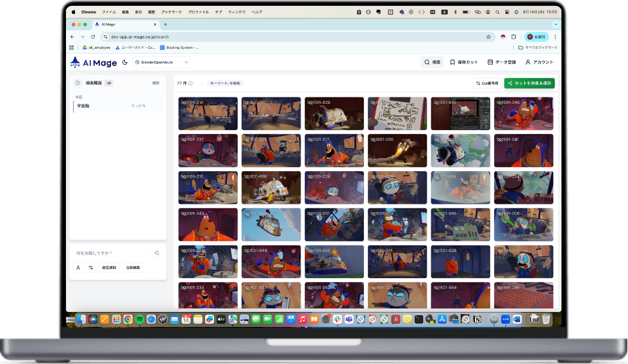Click Chrome's bookmark star in the address bar

pyautogui.click(x=488, y=37)
